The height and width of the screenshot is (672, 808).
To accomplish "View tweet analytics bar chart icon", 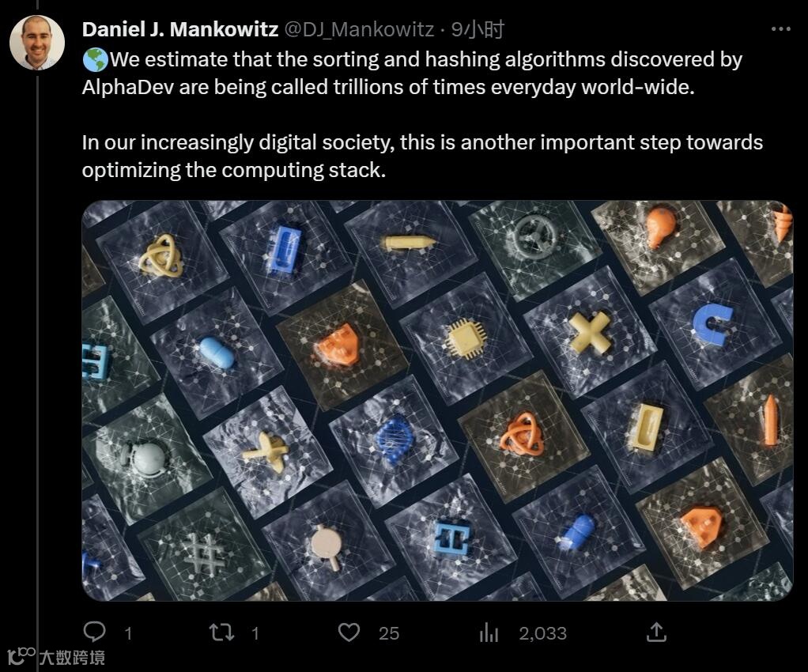I will tap(489, 632).
